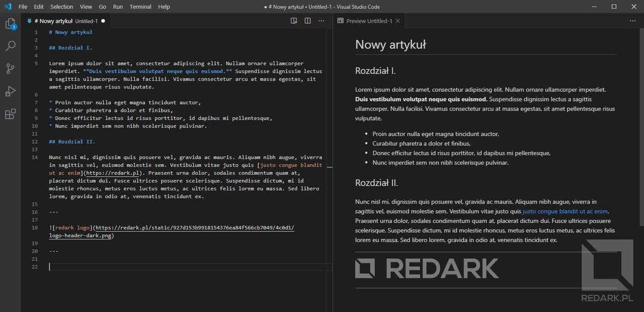Click Open Preview to the Side icon
644x312 pixels.
[x=294, y=21]
